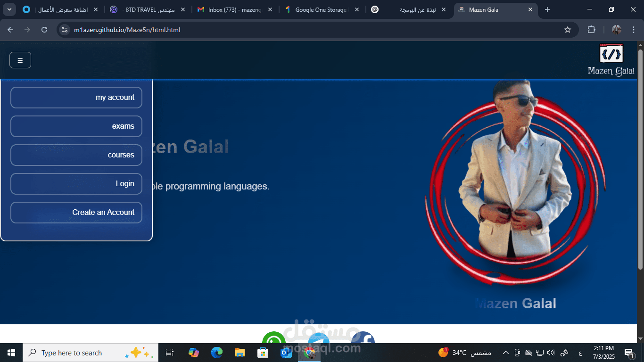Click the portrait photo with red swirl

[x=515, y=181]
